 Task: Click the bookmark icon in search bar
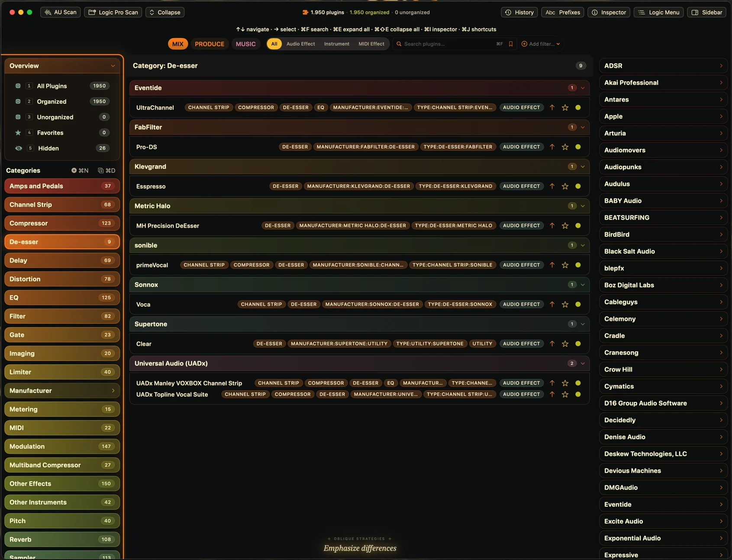pyautogui.click(x=511, y=44)
